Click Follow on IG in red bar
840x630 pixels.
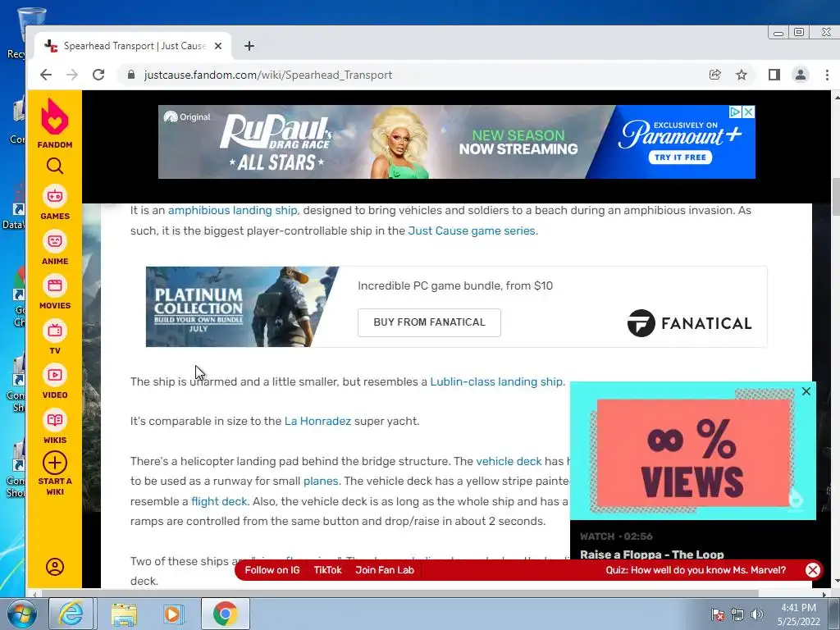272,570
